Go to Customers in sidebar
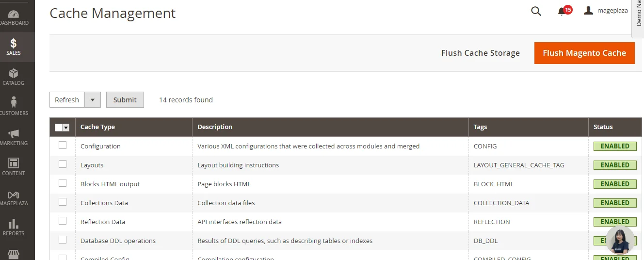Screen dimensions: 644x260 14,107
